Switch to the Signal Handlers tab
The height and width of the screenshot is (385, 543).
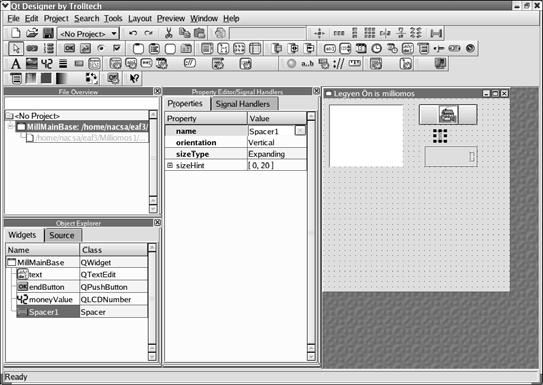point(243,104)
